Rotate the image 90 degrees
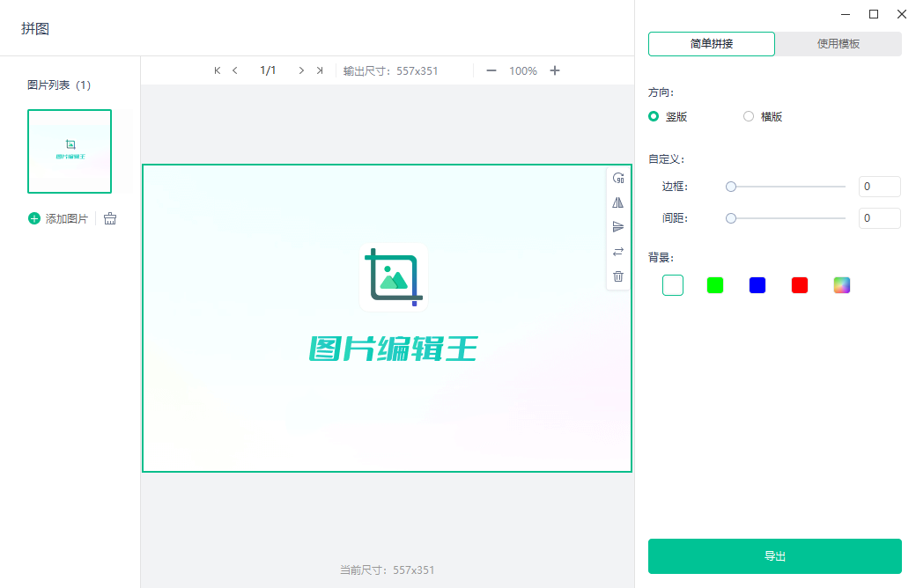Image resolution: width=916 pixels, height=588 pixels. [618, 178]
